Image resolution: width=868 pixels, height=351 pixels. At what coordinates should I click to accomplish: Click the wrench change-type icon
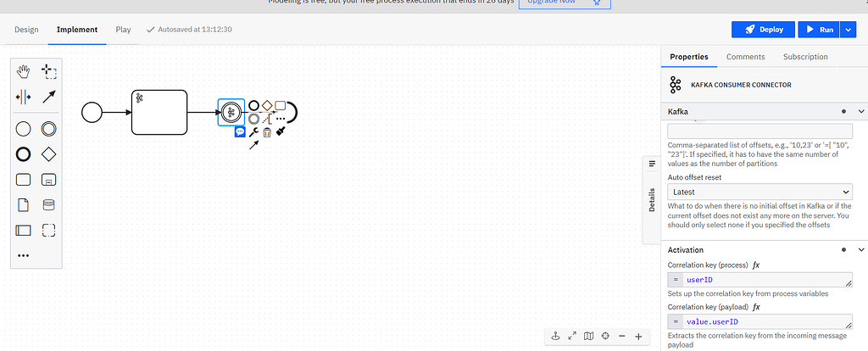[253, 132]
